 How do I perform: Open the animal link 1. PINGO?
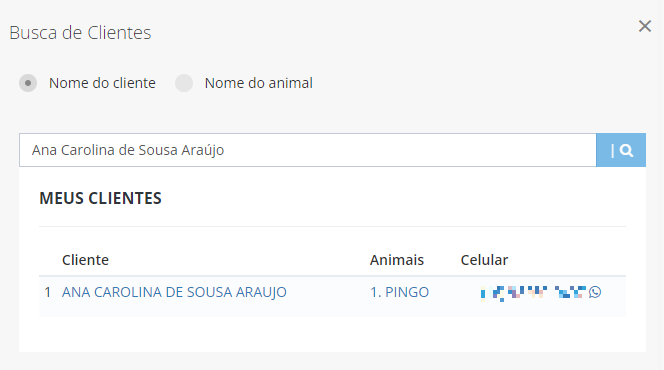pos(399,292)
